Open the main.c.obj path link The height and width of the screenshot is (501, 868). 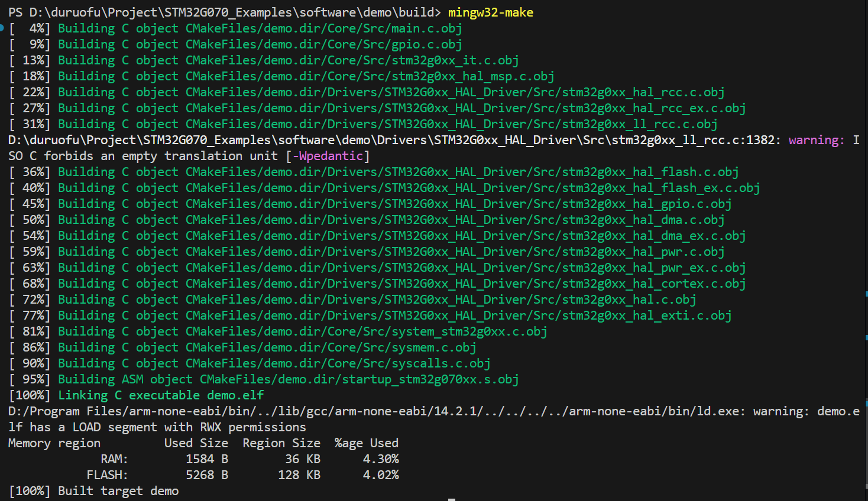pyautogui.click(x=323, y=28)
